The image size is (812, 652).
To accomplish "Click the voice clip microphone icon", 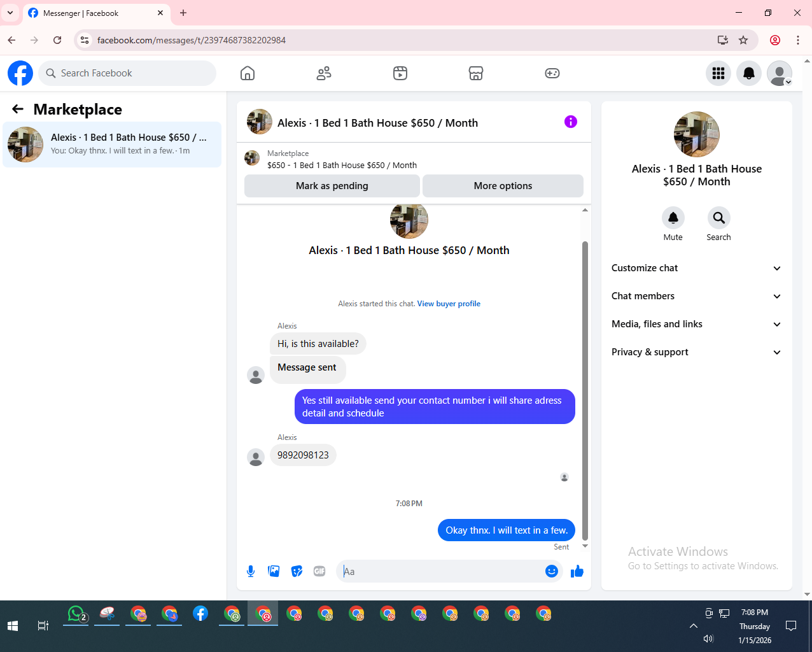I will [251, 571].
